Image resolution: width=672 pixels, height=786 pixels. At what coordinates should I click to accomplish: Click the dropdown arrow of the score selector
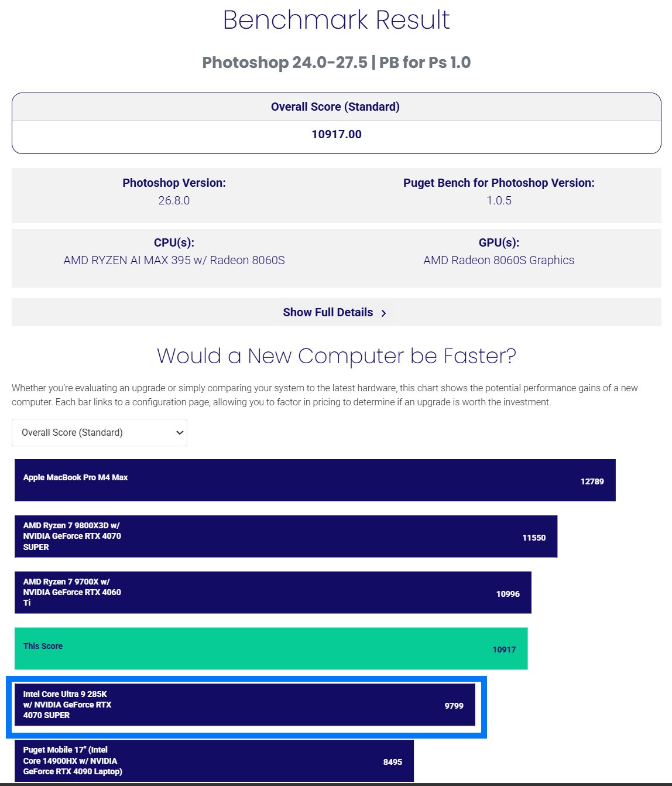click(180, 433)
